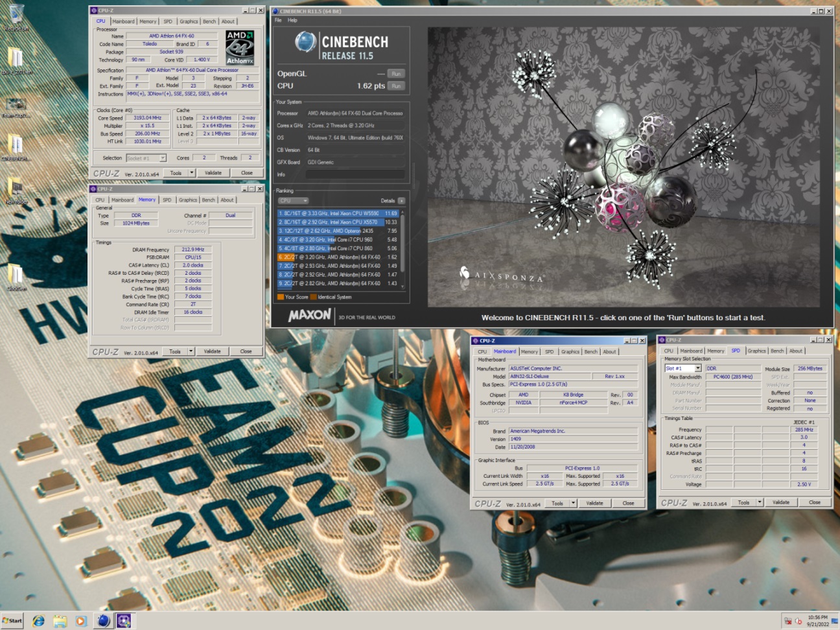
Task: Open the cpu-z folder on the desktop
Action: [x=16, y=61]
